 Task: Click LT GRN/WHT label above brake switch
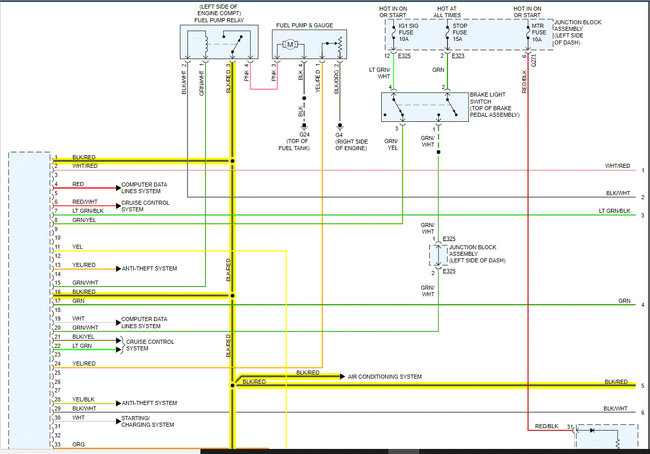pos(380,73)
